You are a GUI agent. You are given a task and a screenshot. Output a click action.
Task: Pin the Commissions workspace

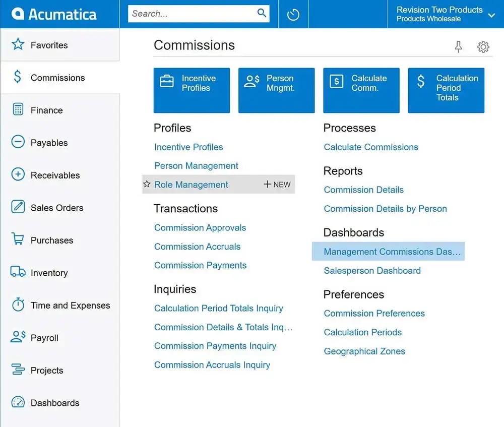coord(458,46)
